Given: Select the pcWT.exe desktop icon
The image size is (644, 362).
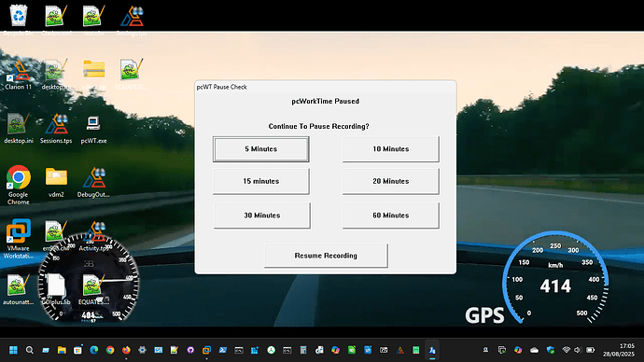Looking at the screenshot, I should [93, 129].
